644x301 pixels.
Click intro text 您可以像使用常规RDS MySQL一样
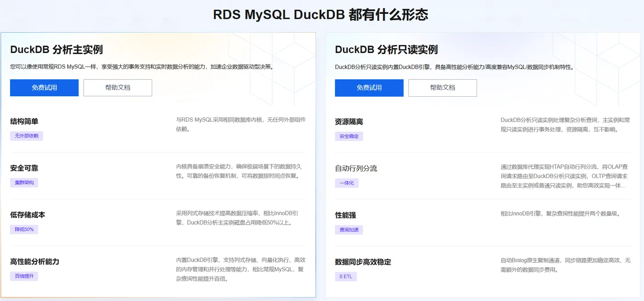coord(142,67)
